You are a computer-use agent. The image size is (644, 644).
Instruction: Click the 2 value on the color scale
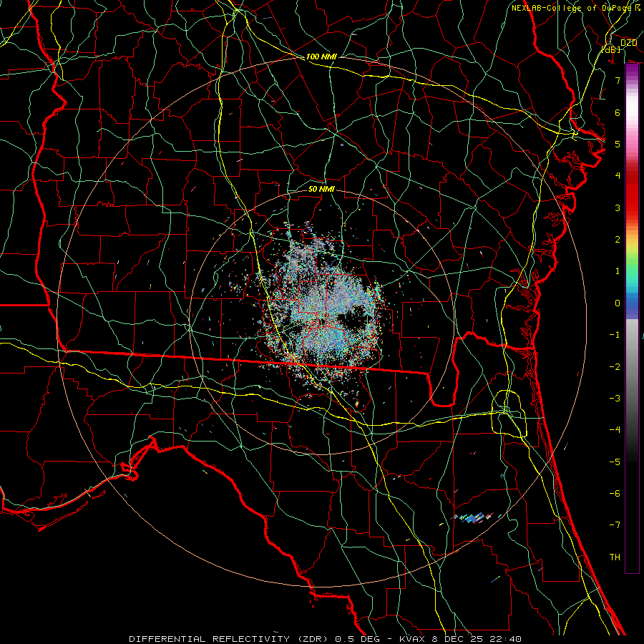click(618, 239)
